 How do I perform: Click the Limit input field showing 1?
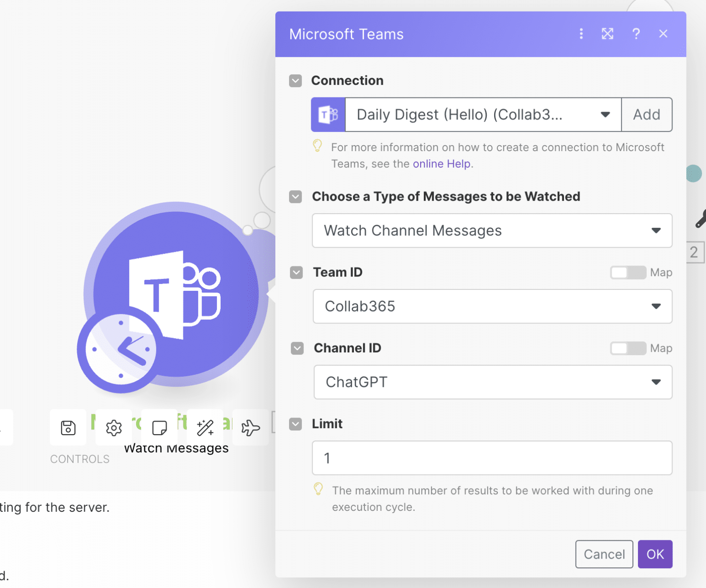[x=492, y=458]
